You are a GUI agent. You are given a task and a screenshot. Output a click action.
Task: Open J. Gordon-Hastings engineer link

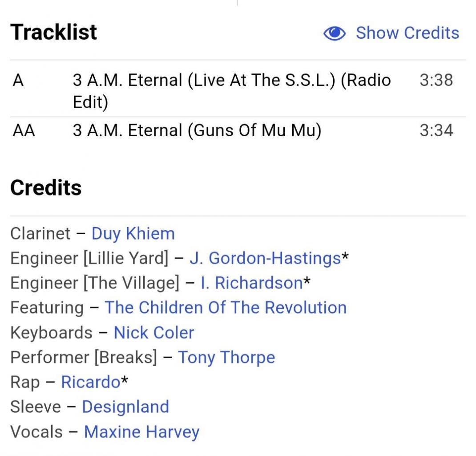265,258
